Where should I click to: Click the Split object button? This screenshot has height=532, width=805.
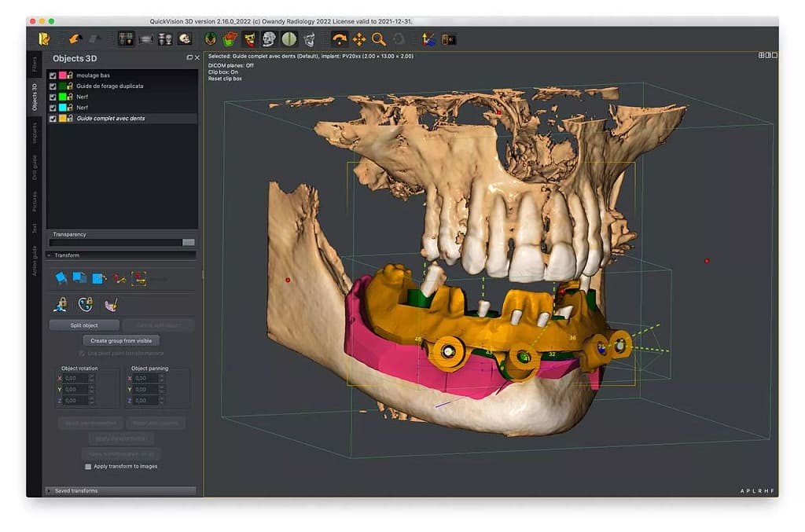84,325
